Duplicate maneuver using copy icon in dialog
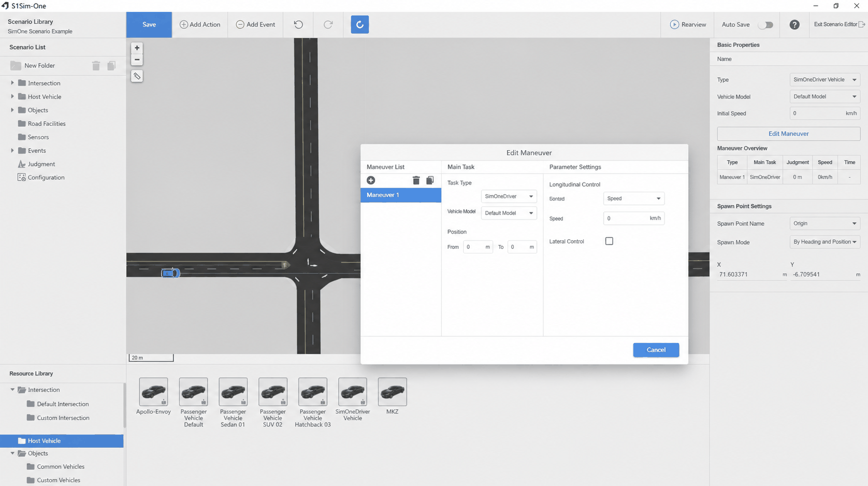The width and height of the screenshot is (868, 486). pyautogui.click(x=430, y=180)
